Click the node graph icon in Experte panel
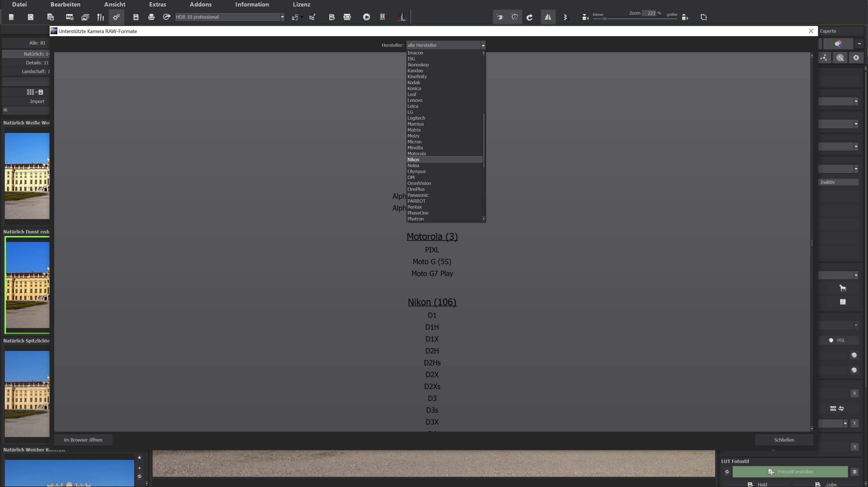The height and width of the screenshot is (487, 868). [824, 58]
